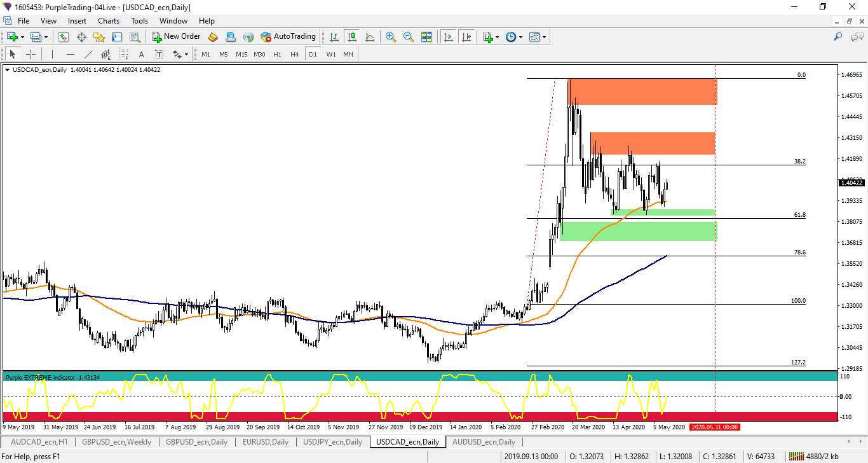Open the chat bubbles icon

click(x=857, y=37)
